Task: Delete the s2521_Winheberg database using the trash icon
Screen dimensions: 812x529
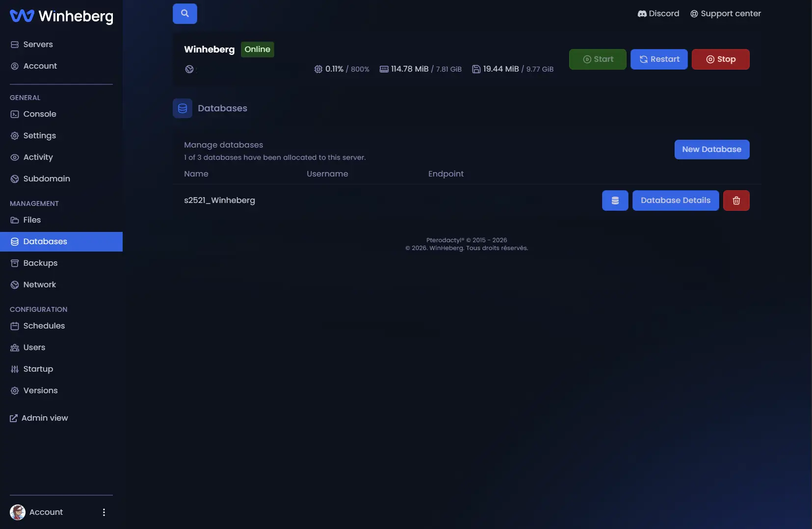Action: (736, 201)
